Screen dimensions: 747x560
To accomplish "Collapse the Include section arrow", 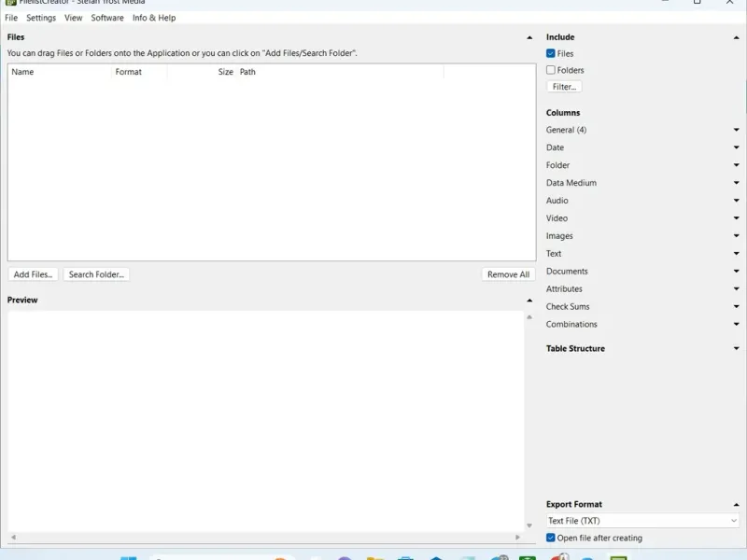I will tap(736, 37).
